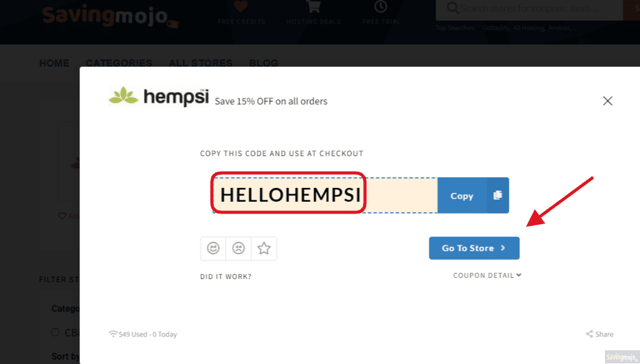Open the Categories menu
This screenshot has height=364, width=640.
pos(119,63)
